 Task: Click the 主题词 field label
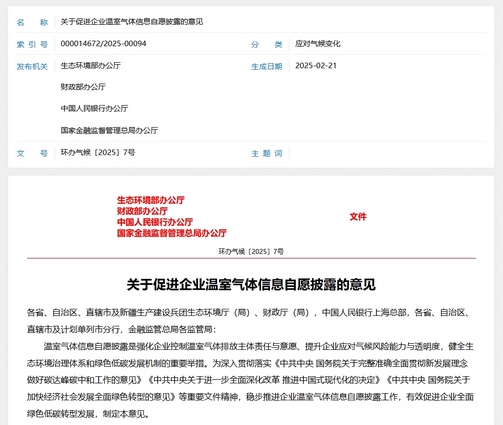coord(267,153)
